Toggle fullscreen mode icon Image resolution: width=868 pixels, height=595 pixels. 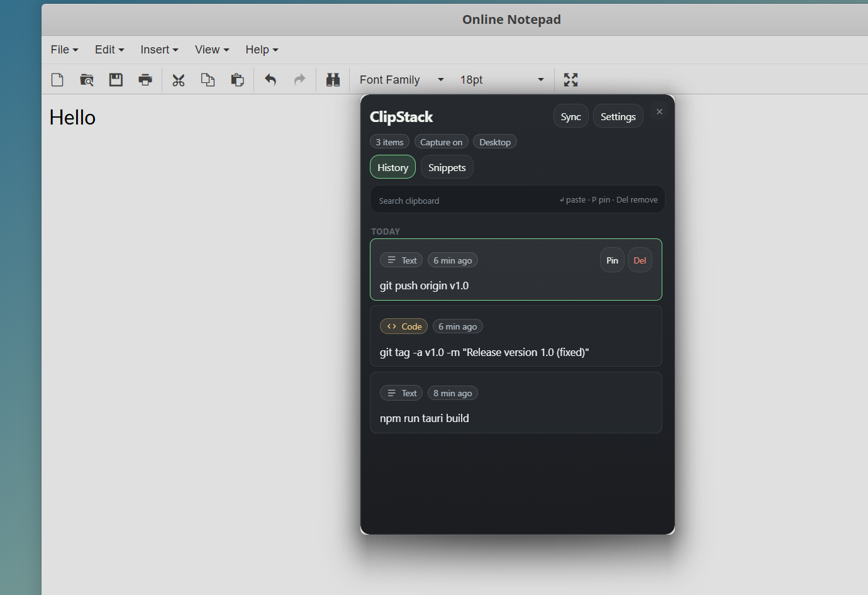click(570, 80)
